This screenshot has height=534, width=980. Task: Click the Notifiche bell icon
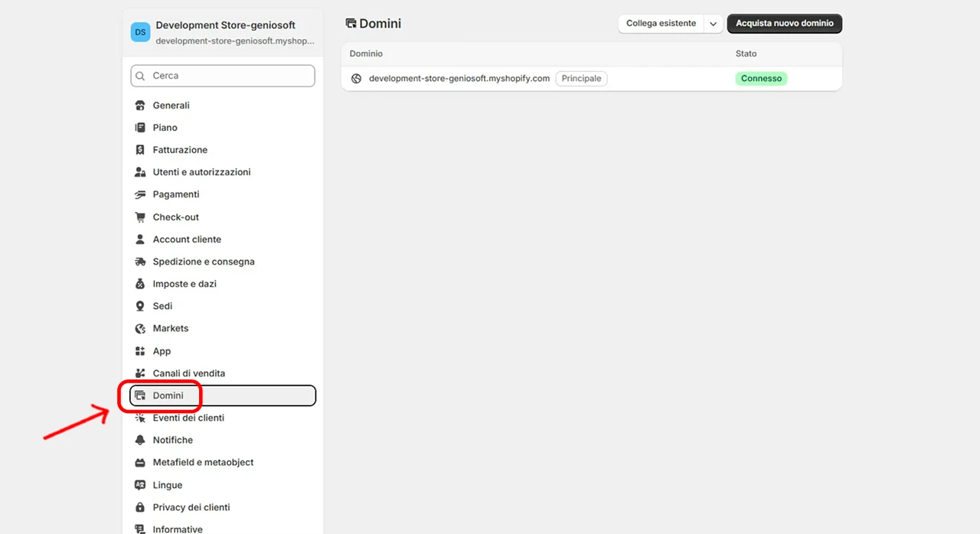140,440
